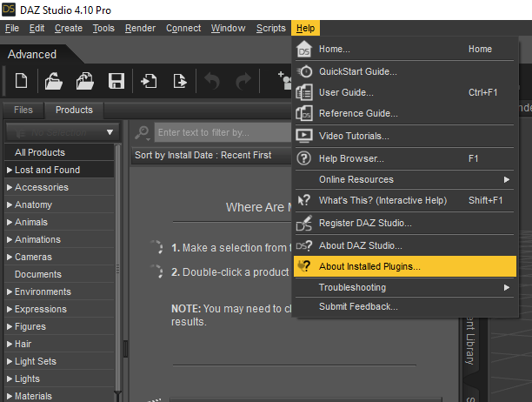This screenshot has height=402, width=532.
Task: Expand the Accessories category
Action: (10, 187)
